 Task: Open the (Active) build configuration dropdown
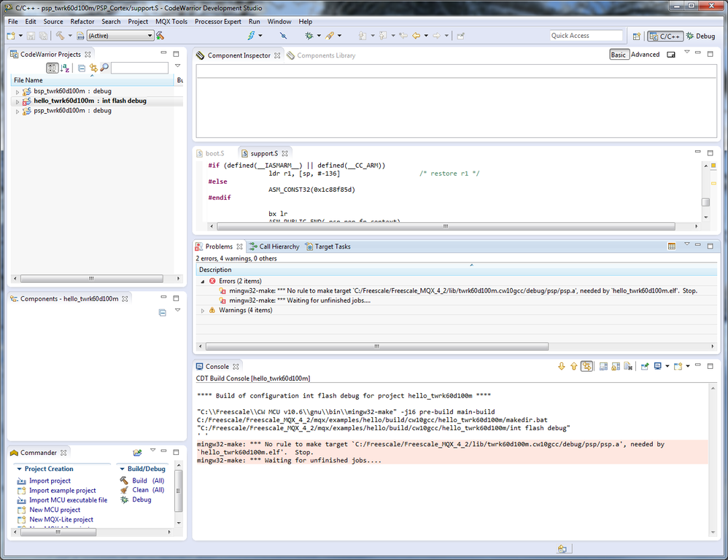click(120, 36)
